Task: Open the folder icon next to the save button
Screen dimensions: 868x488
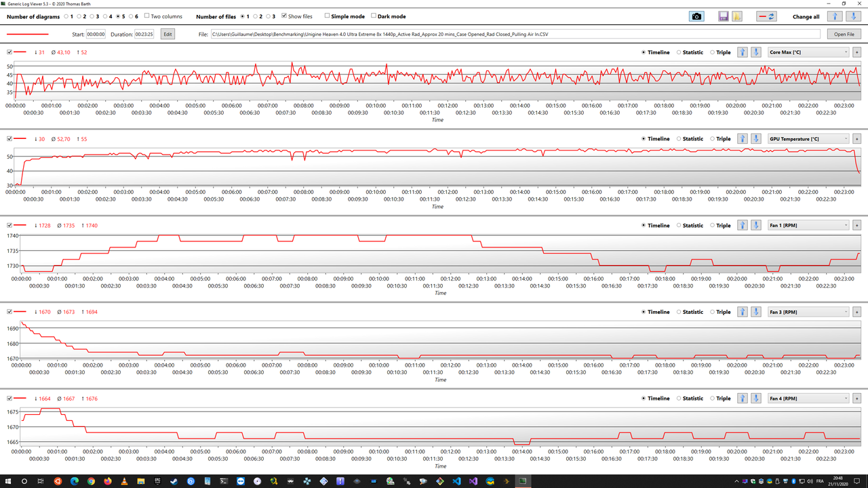Action: [736, 16]
